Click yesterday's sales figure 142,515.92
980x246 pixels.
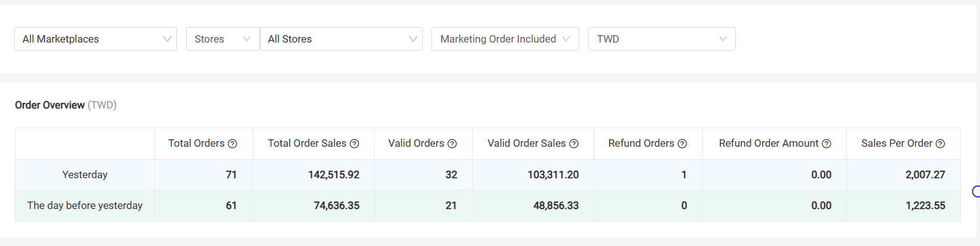[x=333, y=174]
